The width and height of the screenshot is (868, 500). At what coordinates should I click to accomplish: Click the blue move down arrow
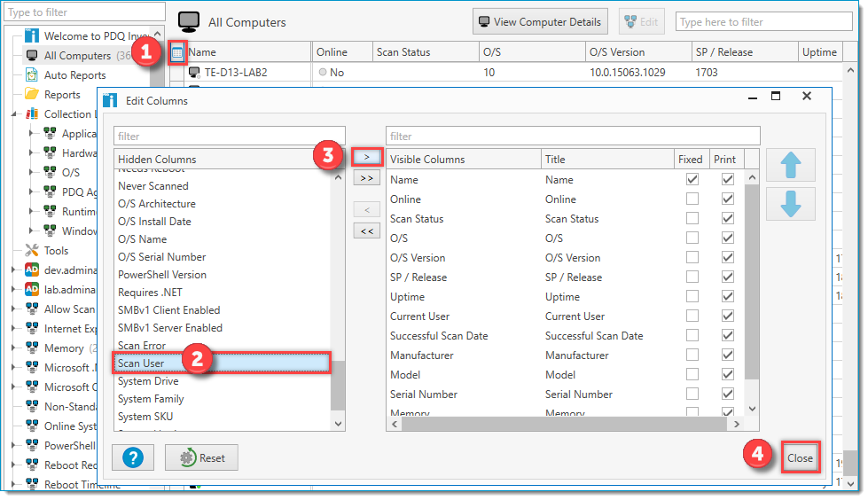(791, 203)
